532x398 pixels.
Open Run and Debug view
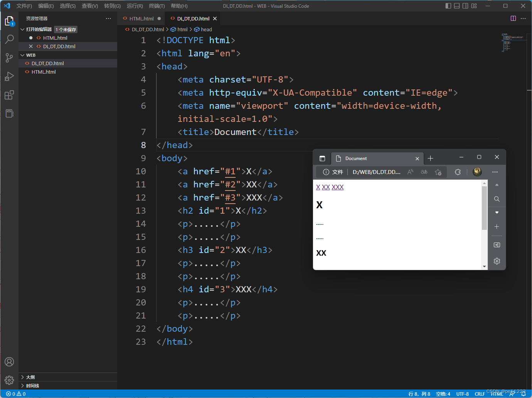click(9, 76)
